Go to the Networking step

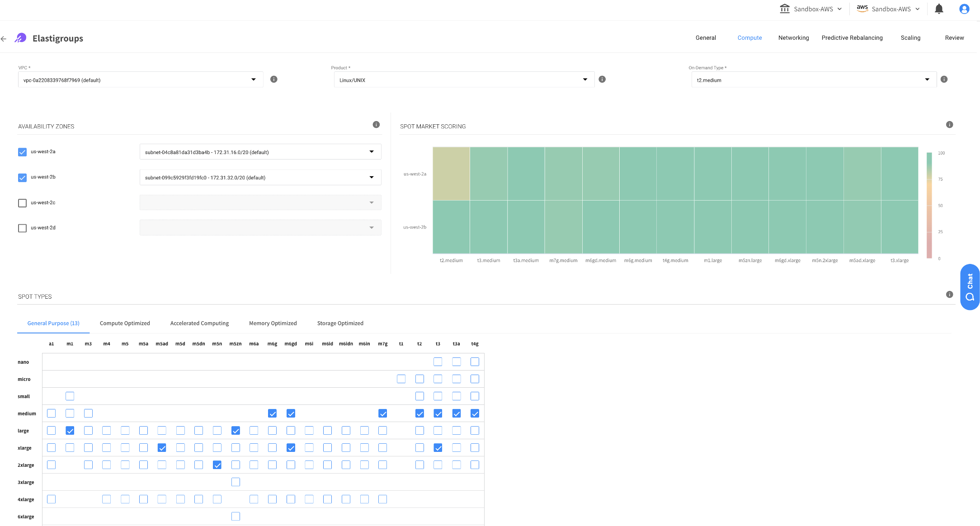tap(793, 38)
